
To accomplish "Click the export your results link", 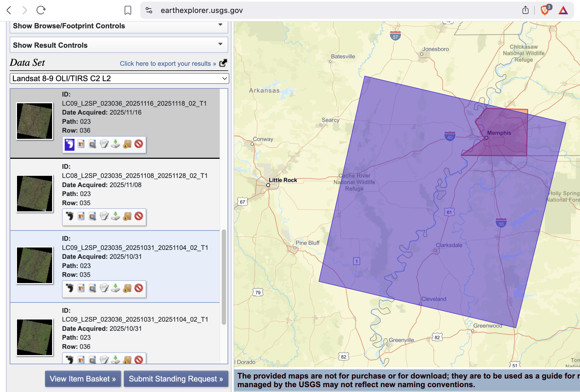I will tap(168, 64).
